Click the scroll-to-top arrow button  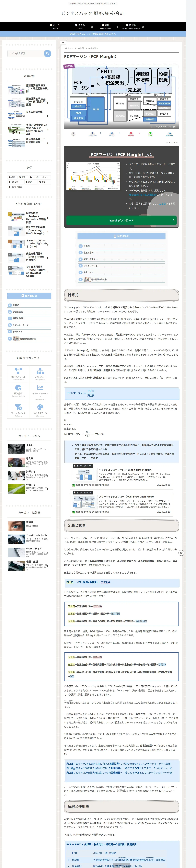click(181, 553)
